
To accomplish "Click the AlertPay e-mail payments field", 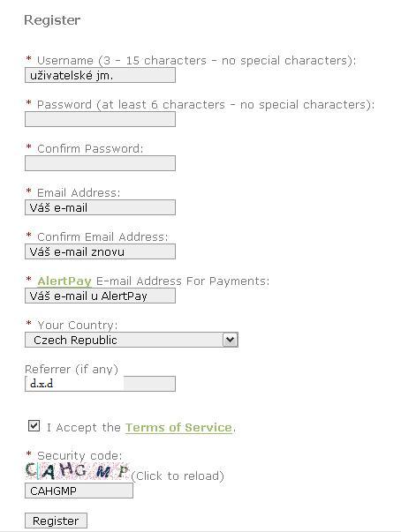I will 100,296.
